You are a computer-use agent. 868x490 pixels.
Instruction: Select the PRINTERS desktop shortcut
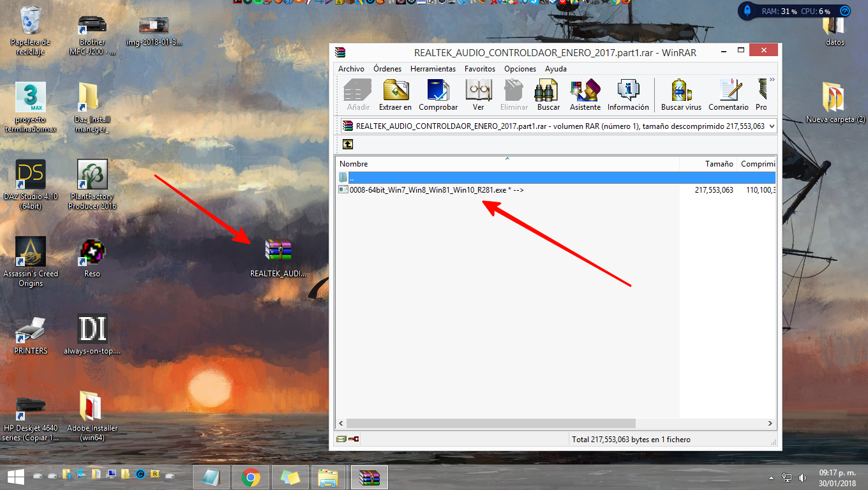point(31,335)
